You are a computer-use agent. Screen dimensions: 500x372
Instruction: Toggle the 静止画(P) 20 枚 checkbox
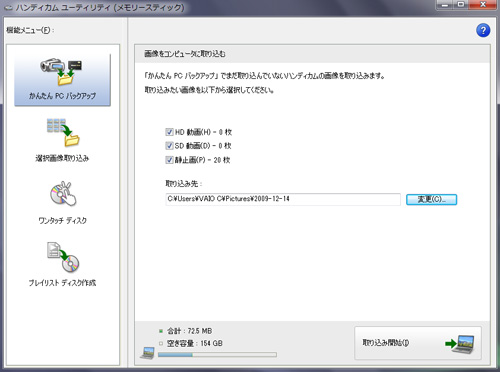(x=169, y=160)
